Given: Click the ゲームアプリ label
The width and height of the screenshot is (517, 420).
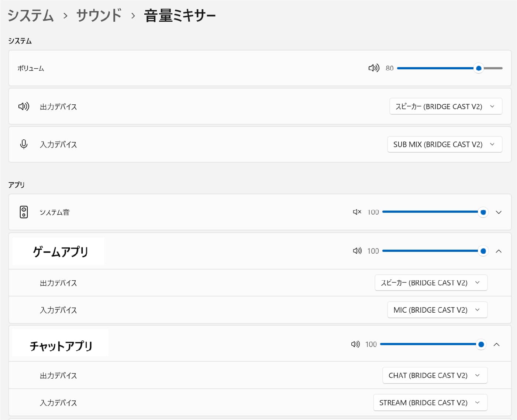Looking at the screenshot, I should (61, 251).
